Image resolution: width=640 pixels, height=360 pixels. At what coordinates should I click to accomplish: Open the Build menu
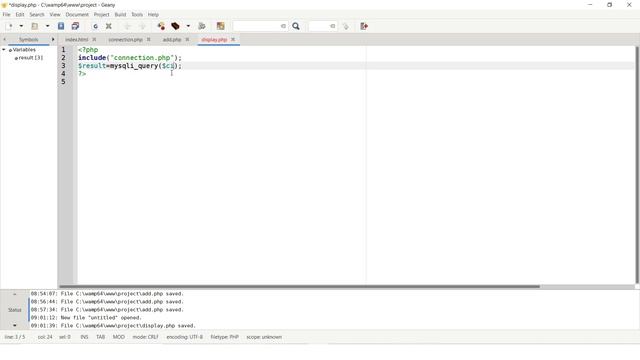click(x=120, y=14)
